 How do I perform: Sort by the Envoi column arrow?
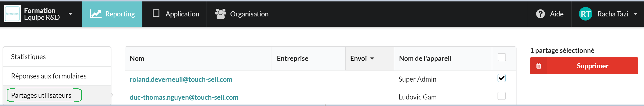pos(372,58)
